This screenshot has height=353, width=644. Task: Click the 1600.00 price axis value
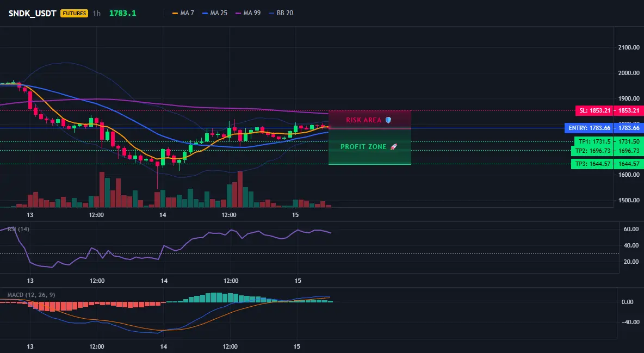[629, 175]
